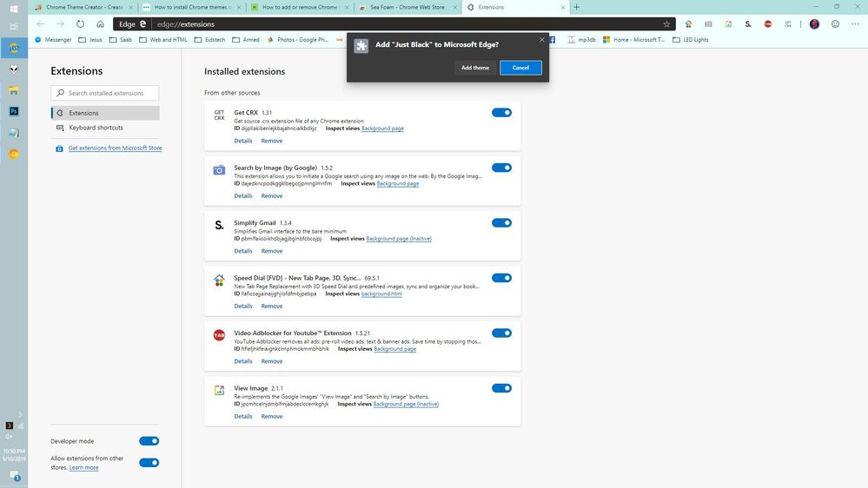Open the Windows Start button
This screenshot has height=488, width=868.
coord(14,8)
